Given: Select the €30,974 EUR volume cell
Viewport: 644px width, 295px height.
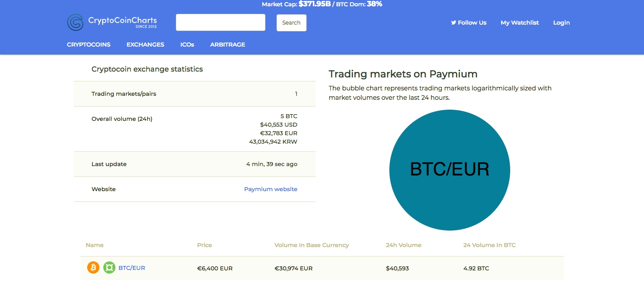Looking at the screenshot, I should tap(294, 268).
